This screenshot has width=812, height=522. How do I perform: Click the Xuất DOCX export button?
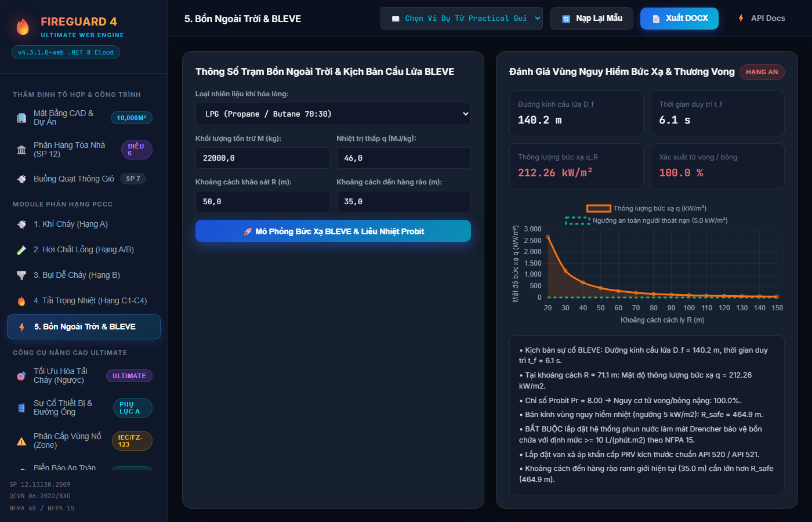(x=679, y=19)
